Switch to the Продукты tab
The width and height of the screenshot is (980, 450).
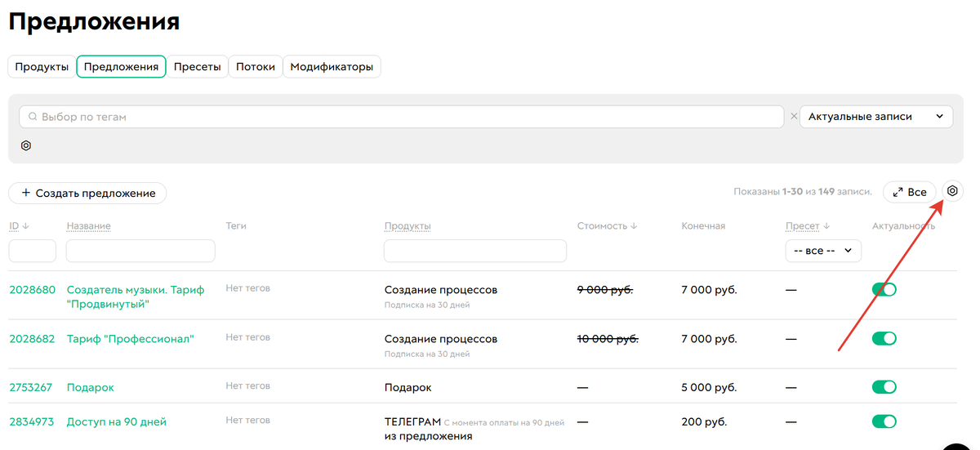point(42,67)
